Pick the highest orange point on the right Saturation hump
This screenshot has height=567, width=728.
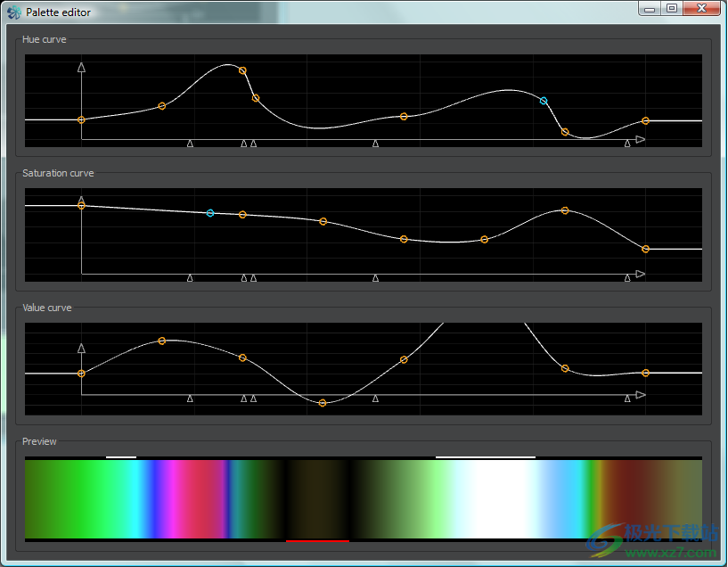565,210
